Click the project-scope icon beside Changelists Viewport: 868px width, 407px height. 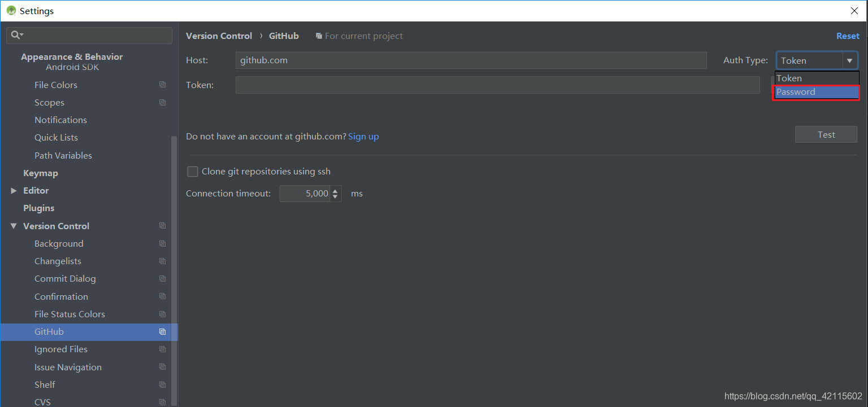tap(163, 261)
